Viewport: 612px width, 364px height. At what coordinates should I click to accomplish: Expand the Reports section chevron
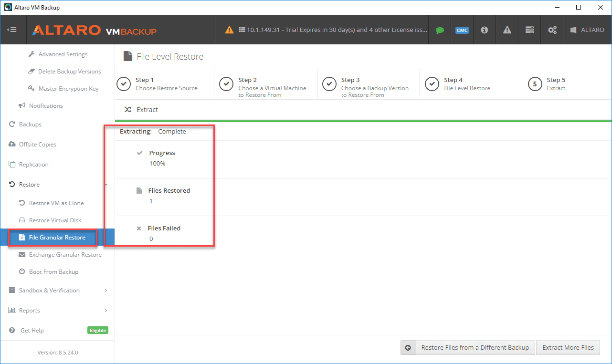106,311
